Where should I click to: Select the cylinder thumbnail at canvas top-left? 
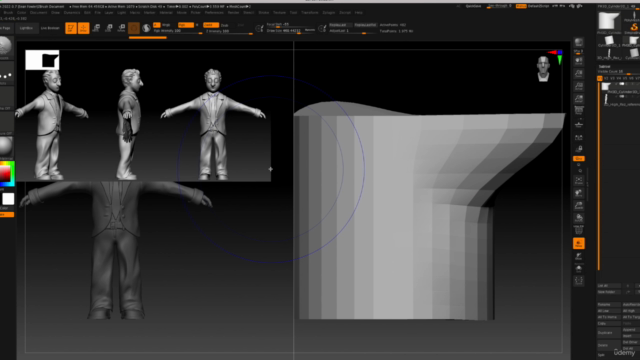(42, 60)
